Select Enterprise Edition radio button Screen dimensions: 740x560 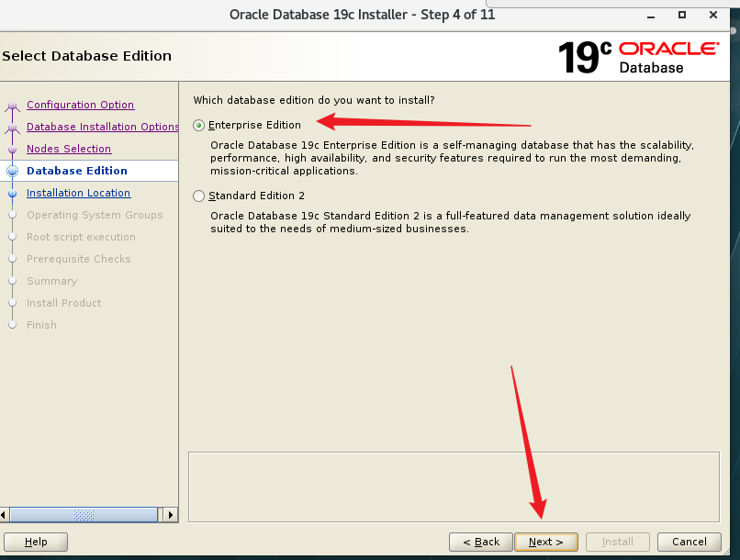coord(198,125)
